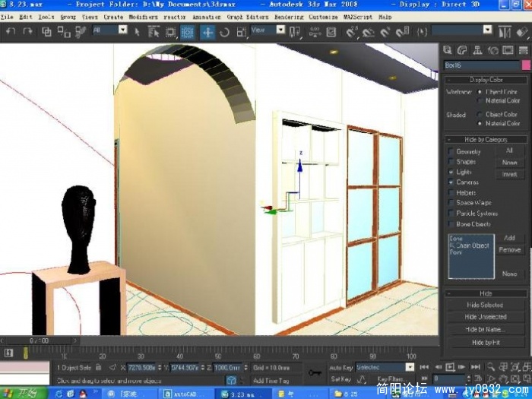Open Select by Name dialog icon
532x399 pixels.
click(x=154, y=32)
